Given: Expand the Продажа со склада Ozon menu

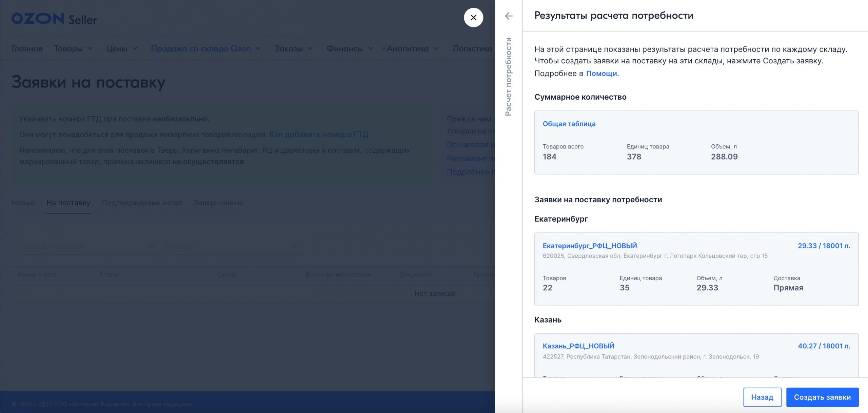Looking at the screenshot, I should [x=206, y=48].
